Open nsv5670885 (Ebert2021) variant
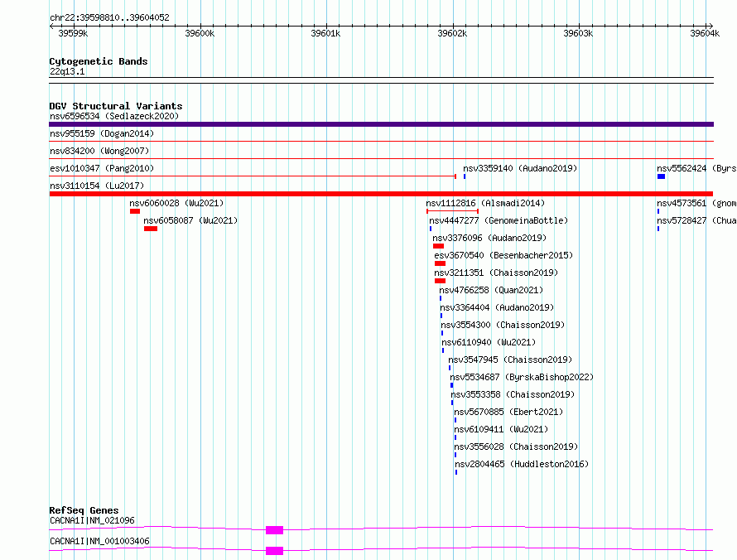Screen dimensions: 737x560 pos(508,412)
